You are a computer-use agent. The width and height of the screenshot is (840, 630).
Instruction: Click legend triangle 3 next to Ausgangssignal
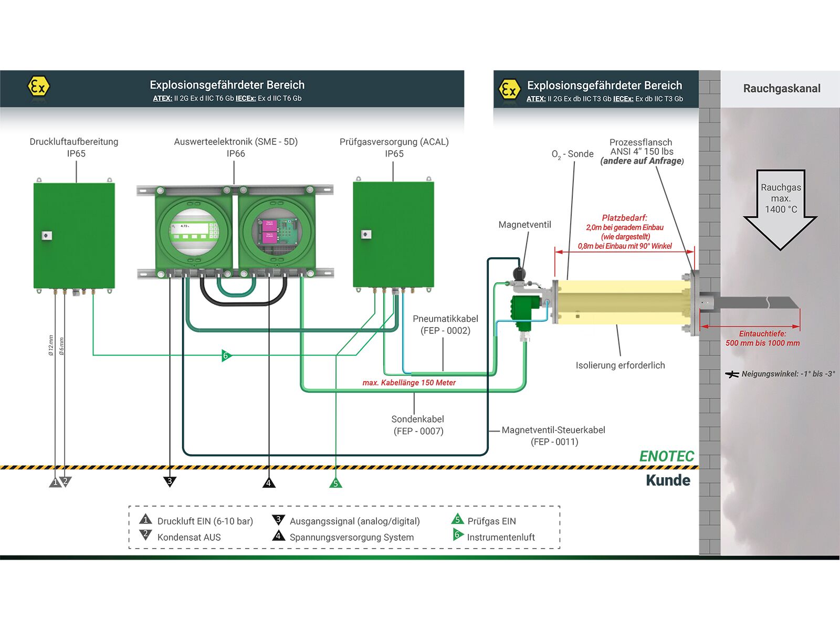(x=278, y=520)
